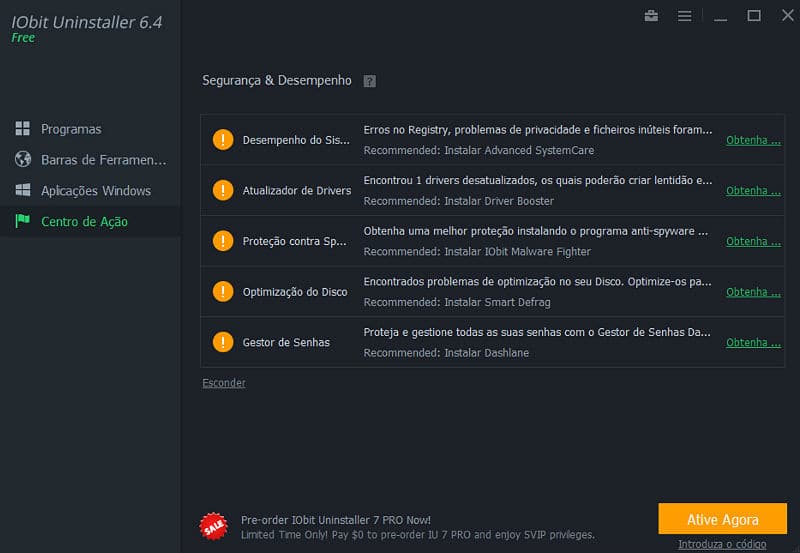
Task: Close the IObit Uninstaller window
Action: (788, 15)
